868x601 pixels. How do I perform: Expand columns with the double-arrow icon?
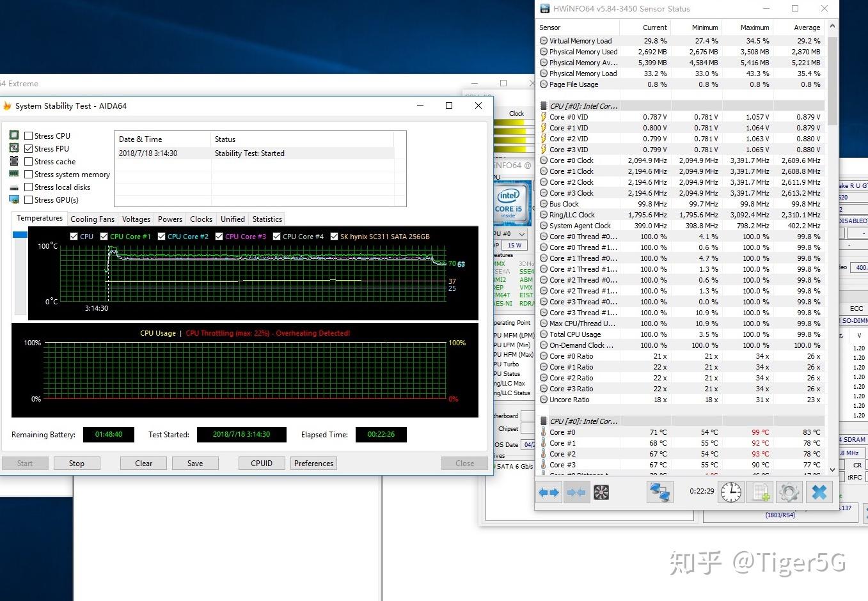[548, 492]
